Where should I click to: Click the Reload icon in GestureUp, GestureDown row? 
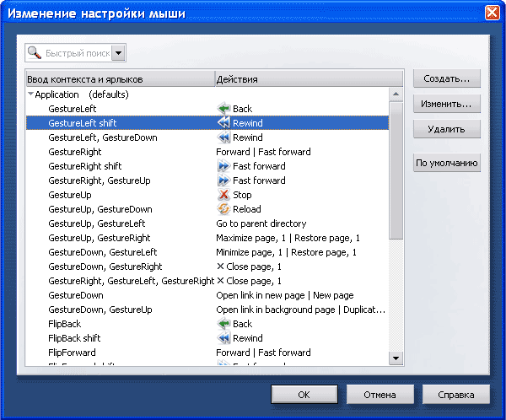(x=223, y=209)
